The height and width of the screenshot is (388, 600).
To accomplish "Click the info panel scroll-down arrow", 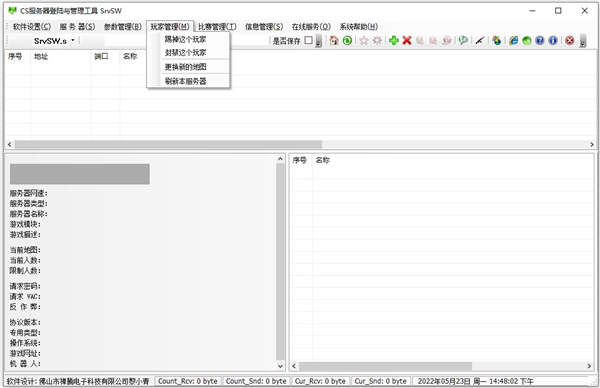I will [x=280, y=366].
